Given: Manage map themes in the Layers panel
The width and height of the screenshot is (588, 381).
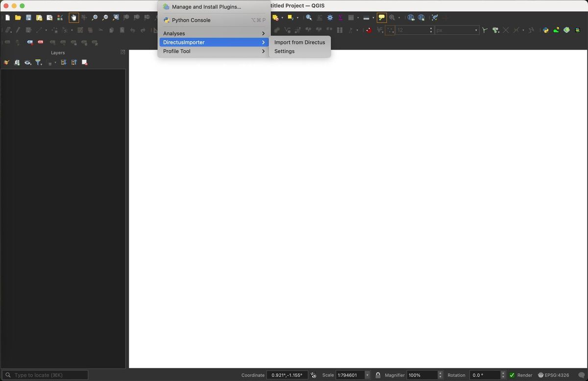Looking at the screenshot, I should point(27,62).
